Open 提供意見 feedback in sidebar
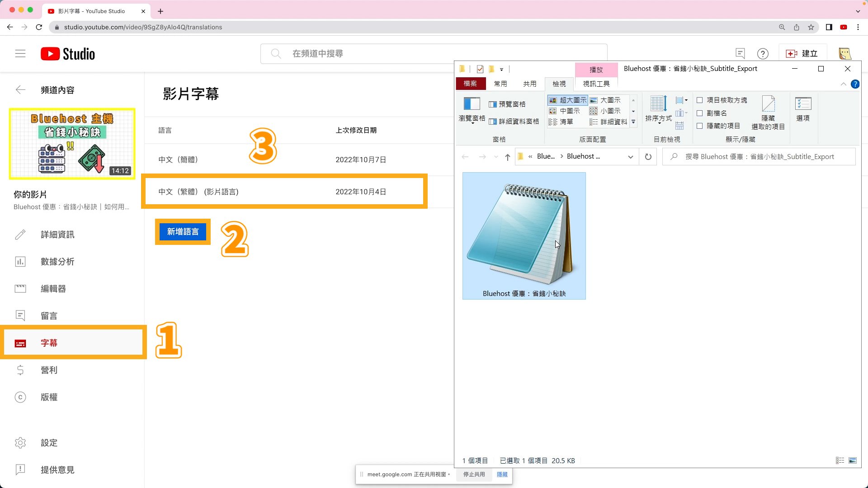The height and width of the screenshot is (488, 868). [72, 470]
